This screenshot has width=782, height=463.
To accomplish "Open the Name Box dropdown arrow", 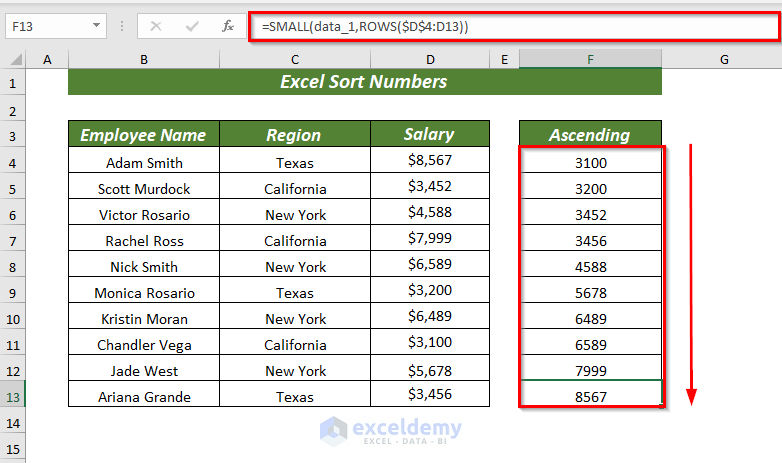I will pos(96,25).
